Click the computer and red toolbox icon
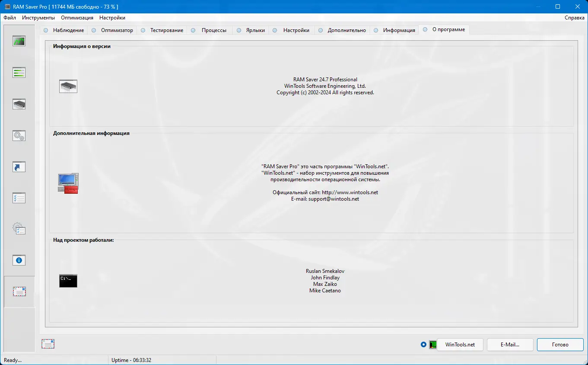Viewport: 588px width, 365px height. [68, 183]
